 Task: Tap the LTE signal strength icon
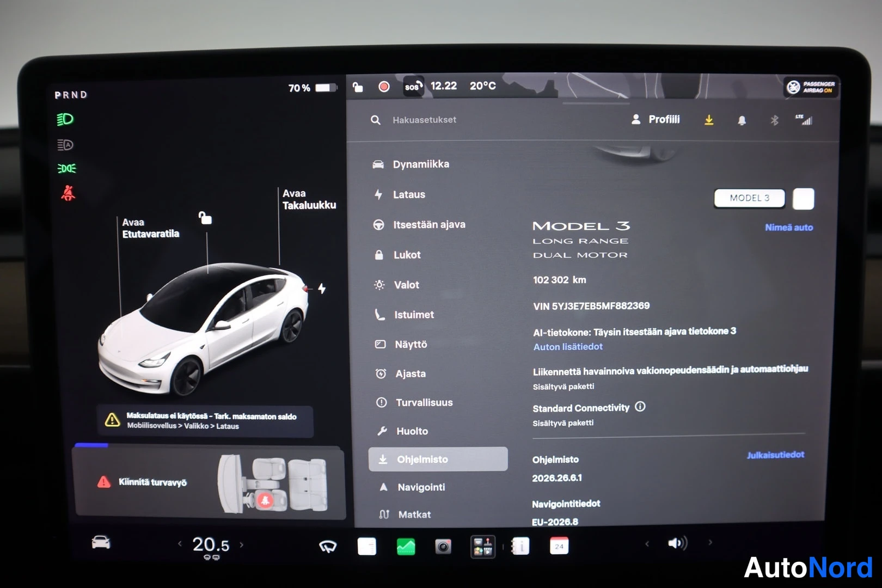(804, 120)
